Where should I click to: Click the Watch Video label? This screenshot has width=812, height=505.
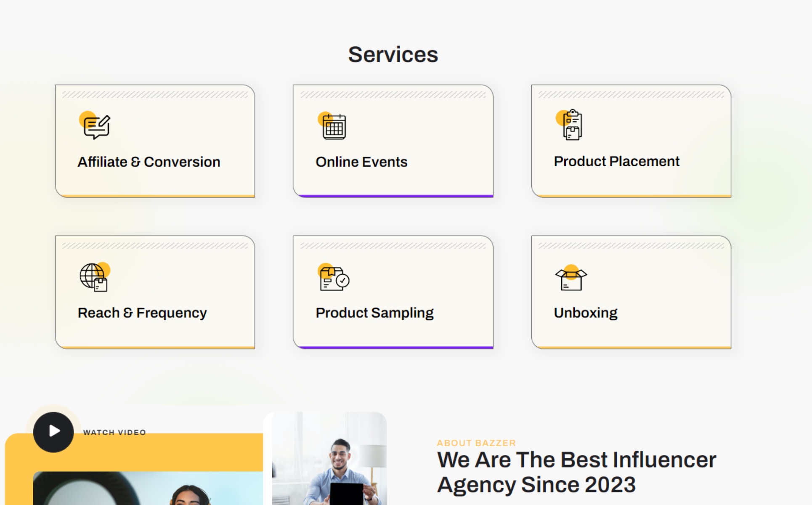point(114,433)
